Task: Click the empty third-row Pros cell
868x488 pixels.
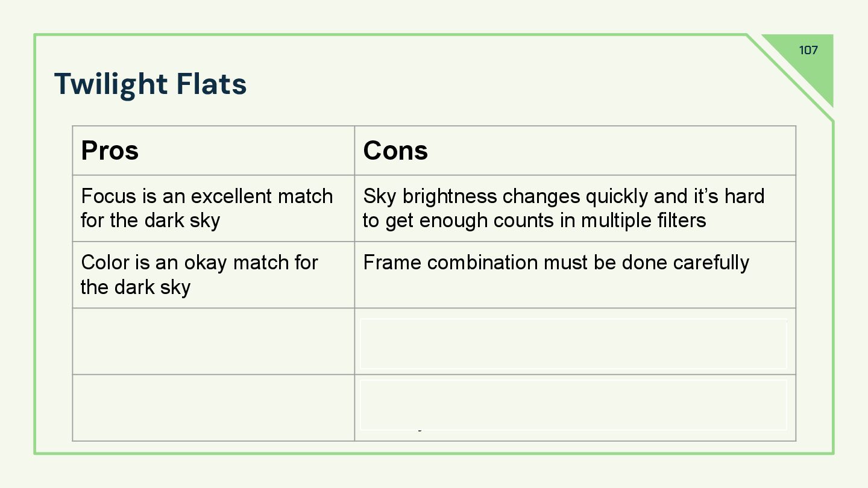Action: [213, 341]
